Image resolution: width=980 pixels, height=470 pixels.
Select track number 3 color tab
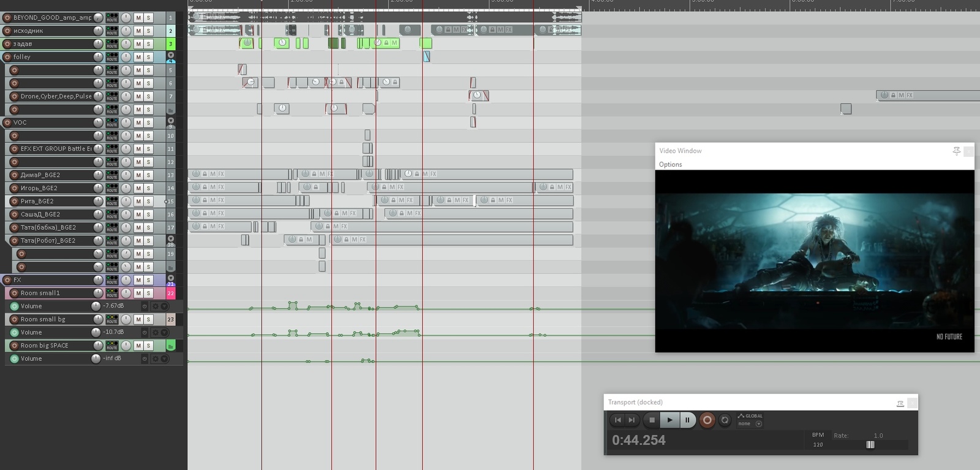tap(171, 44)
